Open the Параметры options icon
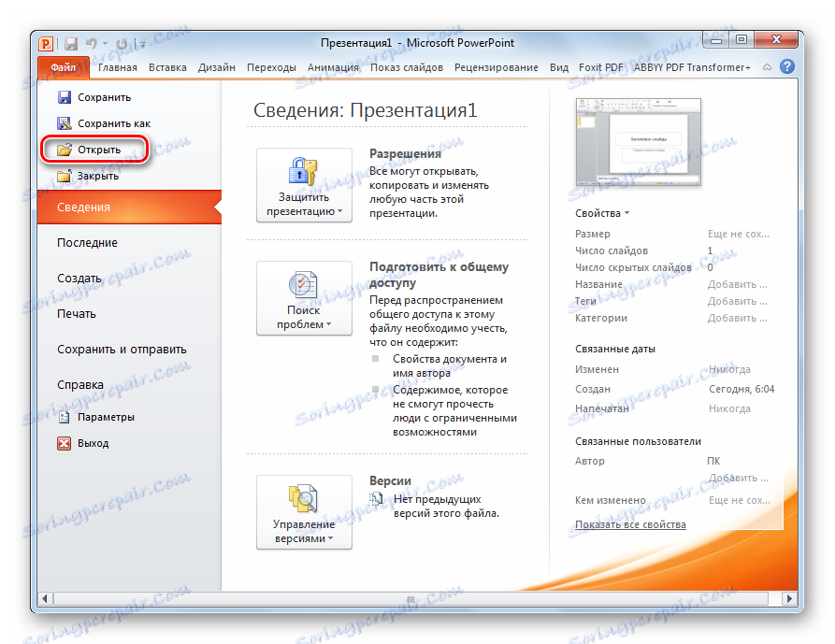The image size is (835, 644). pyautogui.click(x=64, y=417)
